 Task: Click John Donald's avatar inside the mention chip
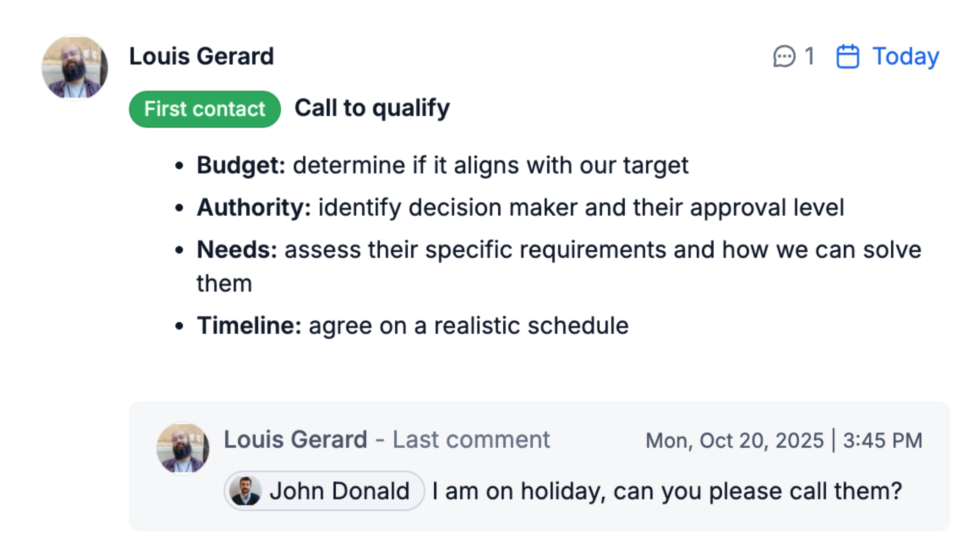247,490
